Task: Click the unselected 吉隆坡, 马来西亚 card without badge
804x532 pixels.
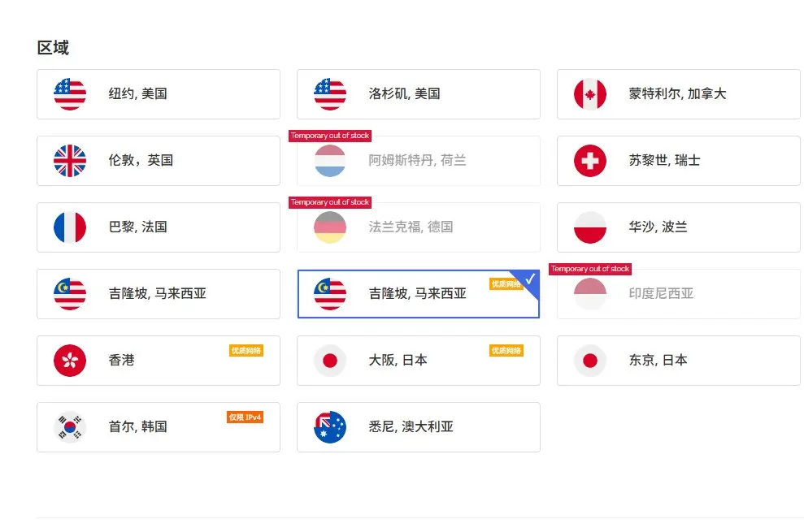Action: (158, 294)
